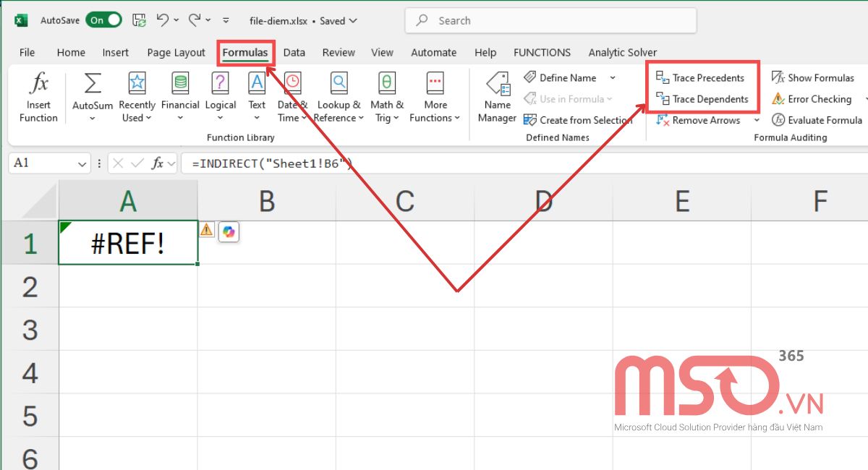
Task: Select cell A1 with #REF! error
Action: [128, 242]
